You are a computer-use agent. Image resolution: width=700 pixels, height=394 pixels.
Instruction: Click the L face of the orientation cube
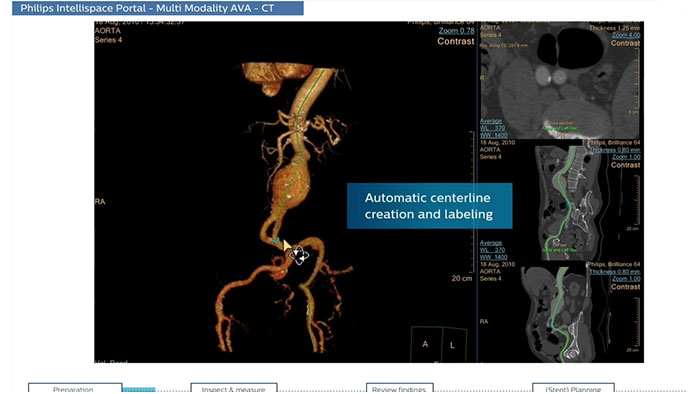click(453, 345)
